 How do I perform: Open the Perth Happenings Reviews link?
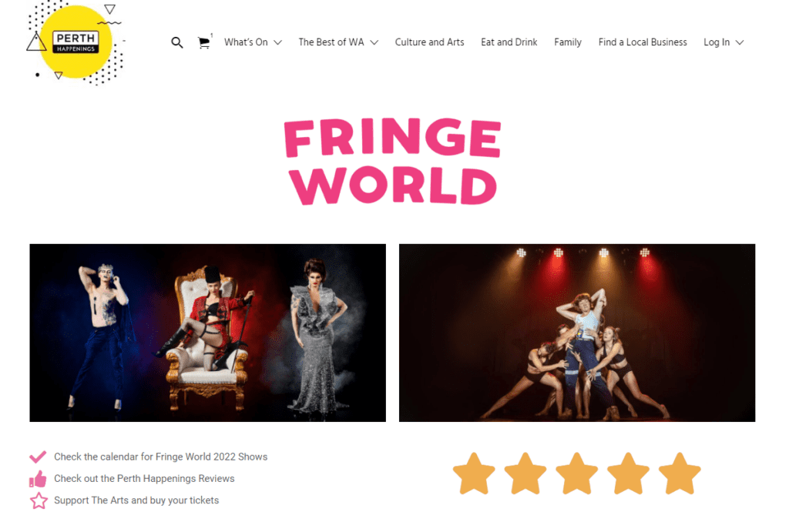click(x=144, y=478)
